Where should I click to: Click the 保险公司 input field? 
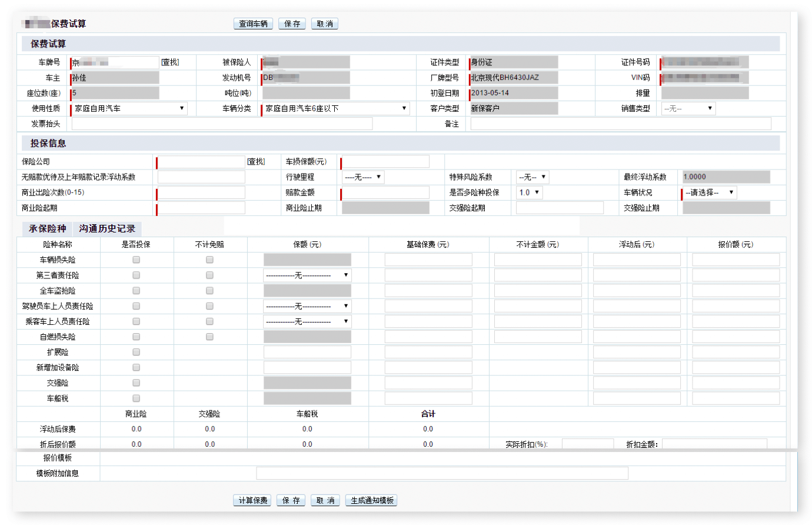tap(201, 162)
